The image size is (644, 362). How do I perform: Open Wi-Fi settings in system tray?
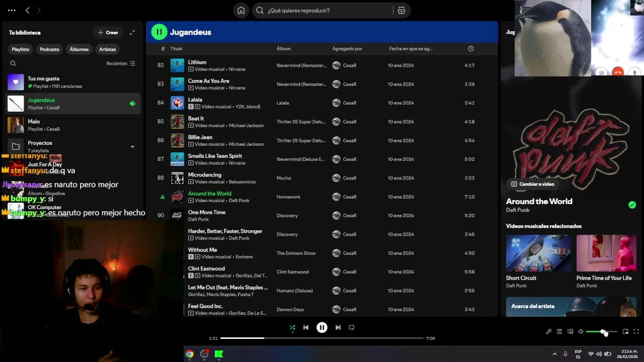point(591,354)
